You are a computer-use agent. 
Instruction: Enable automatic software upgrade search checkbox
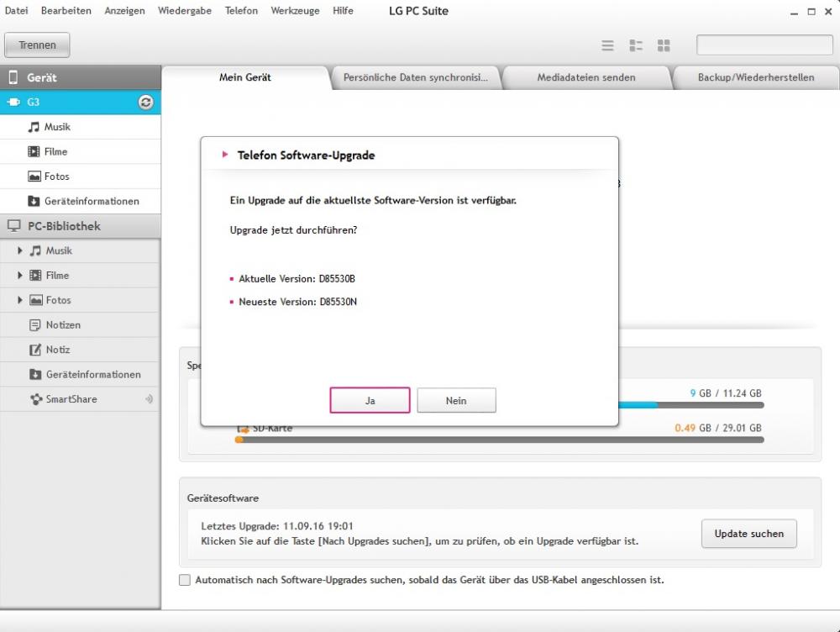[x=185, y=580]
